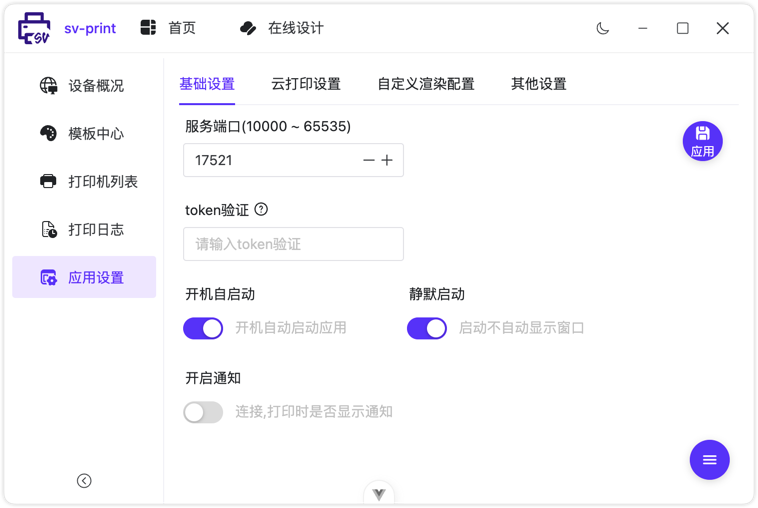Enable the 开启通知 switch

tap(203, 412)
